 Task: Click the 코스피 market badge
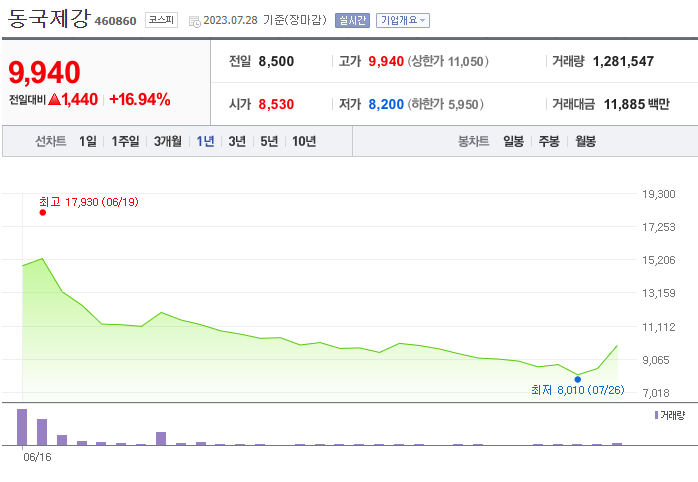tap(161, 20)
